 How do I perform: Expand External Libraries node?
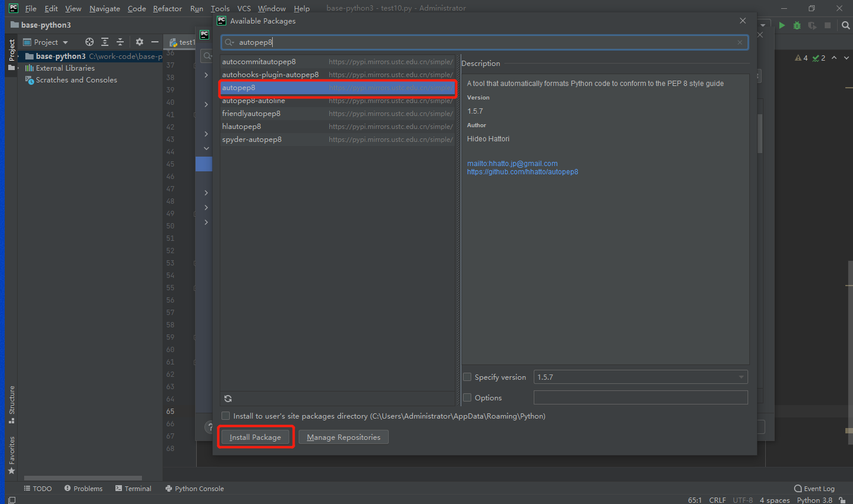click(19, 68)
